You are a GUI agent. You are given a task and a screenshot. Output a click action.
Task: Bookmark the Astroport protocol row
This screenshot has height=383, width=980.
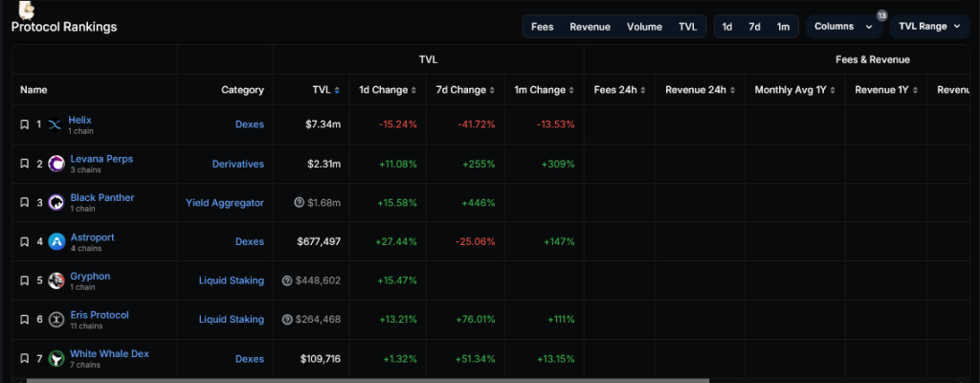[x=24, y=241]
